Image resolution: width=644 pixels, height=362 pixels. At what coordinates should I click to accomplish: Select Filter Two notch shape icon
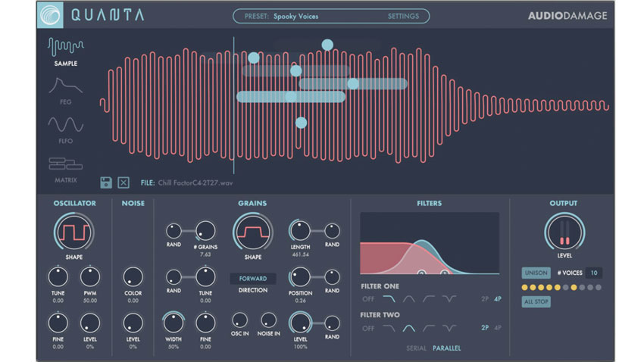[449, 329]
